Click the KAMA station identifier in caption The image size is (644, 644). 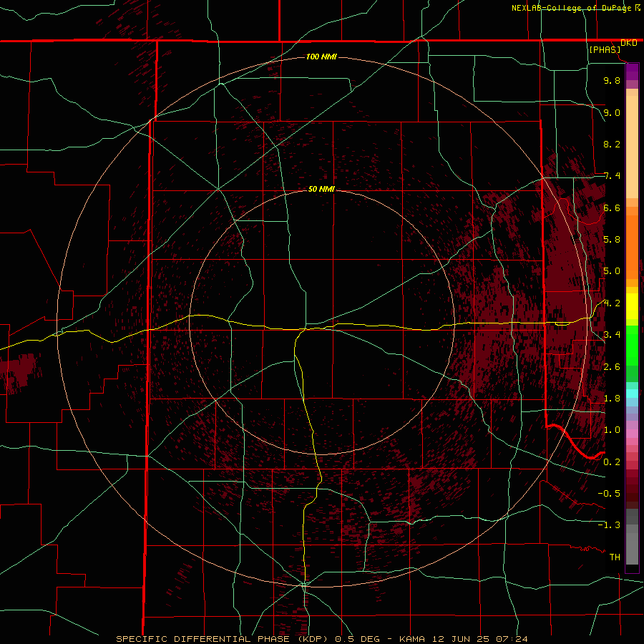413,639
